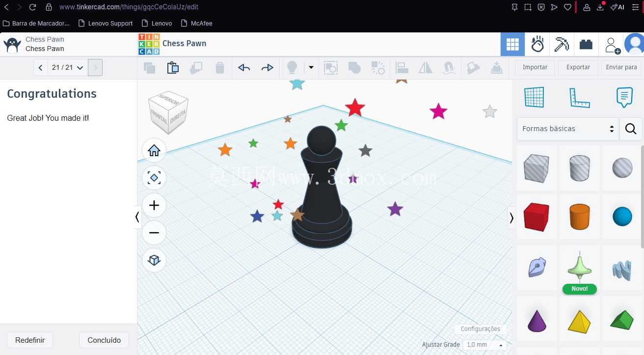
Task: Open the 3D design grid view
Action: point(512,45)
